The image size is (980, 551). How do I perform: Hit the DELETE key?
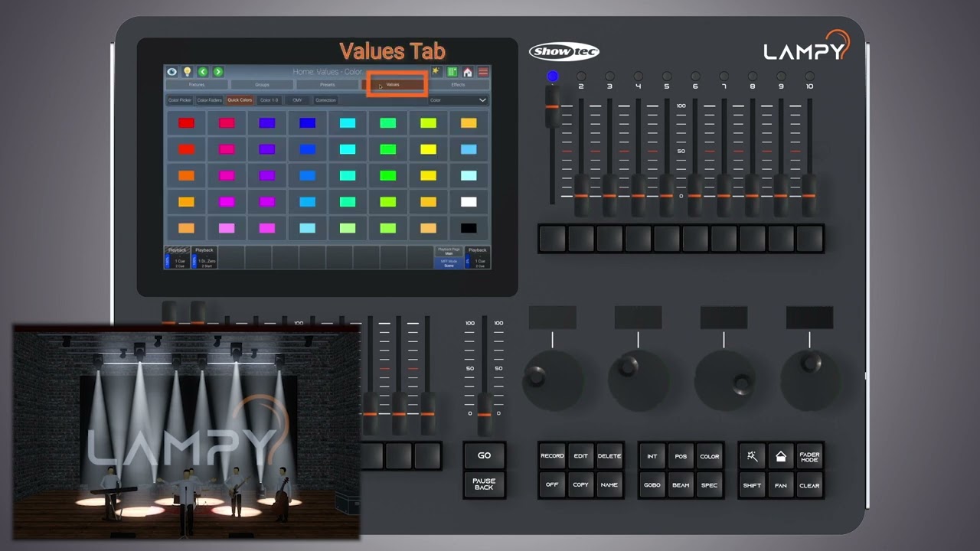tap(609, 456)
